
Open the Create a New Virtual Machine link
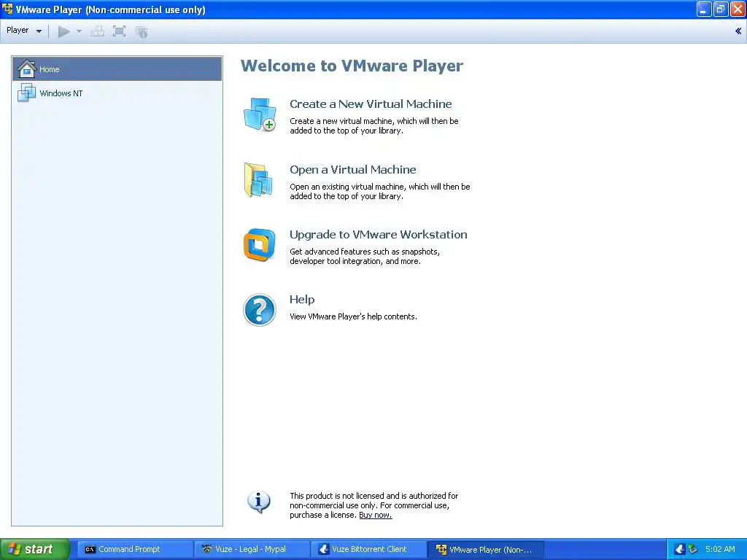pos(371,104)
